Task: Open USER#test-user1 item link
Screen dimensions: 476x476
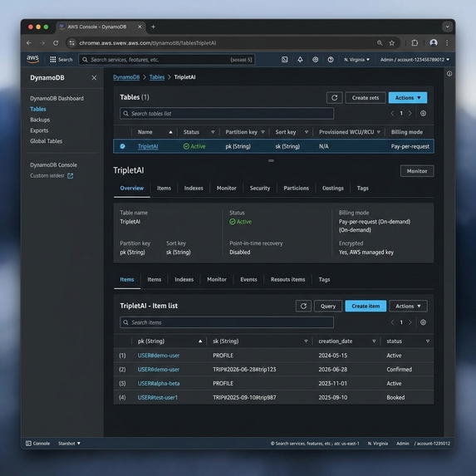Action: pyautogui.click(x=158, y=397)
